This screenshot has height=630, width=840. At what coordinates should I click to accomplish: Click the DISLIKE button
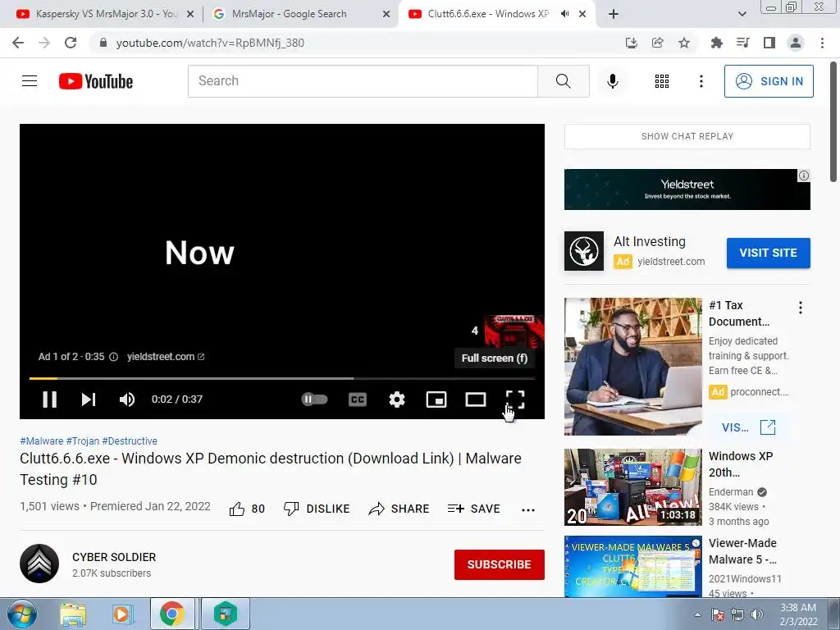coord(317,509)
